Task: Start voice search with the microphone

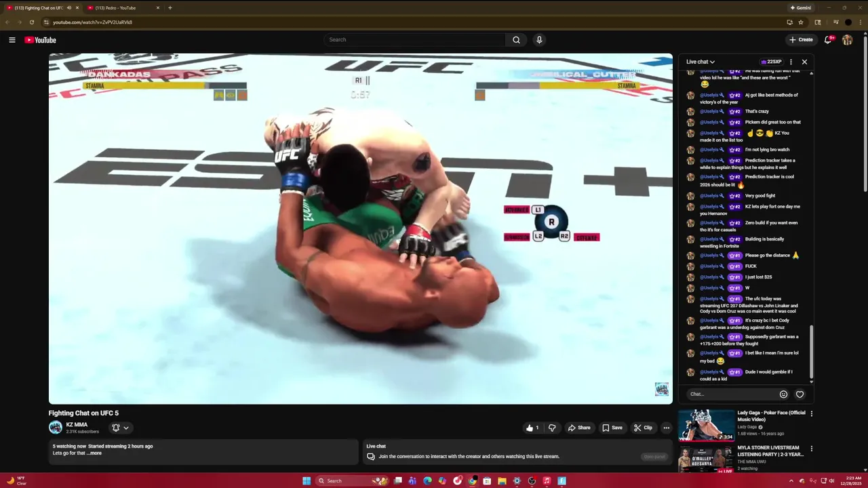Action: (539, 40)
